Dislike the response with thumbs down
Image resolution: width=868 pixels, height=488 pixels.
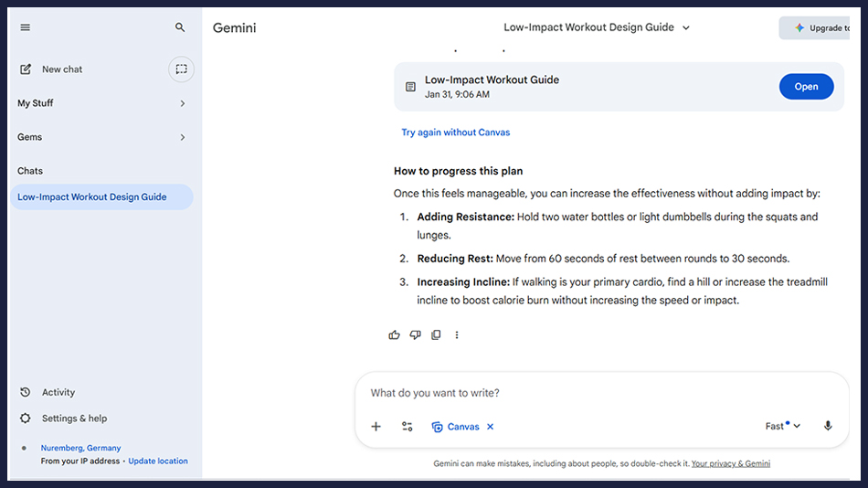[415, 335]
